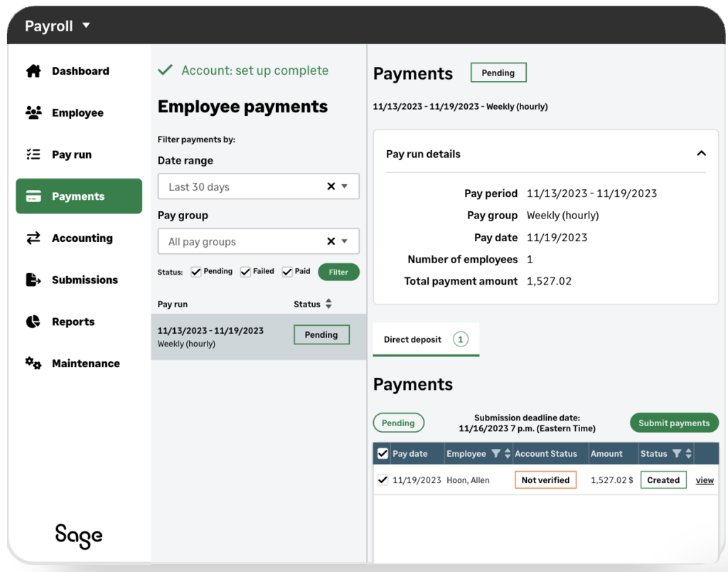Open Reports pie chart icon
728x572 pixels.
point(33,322)
